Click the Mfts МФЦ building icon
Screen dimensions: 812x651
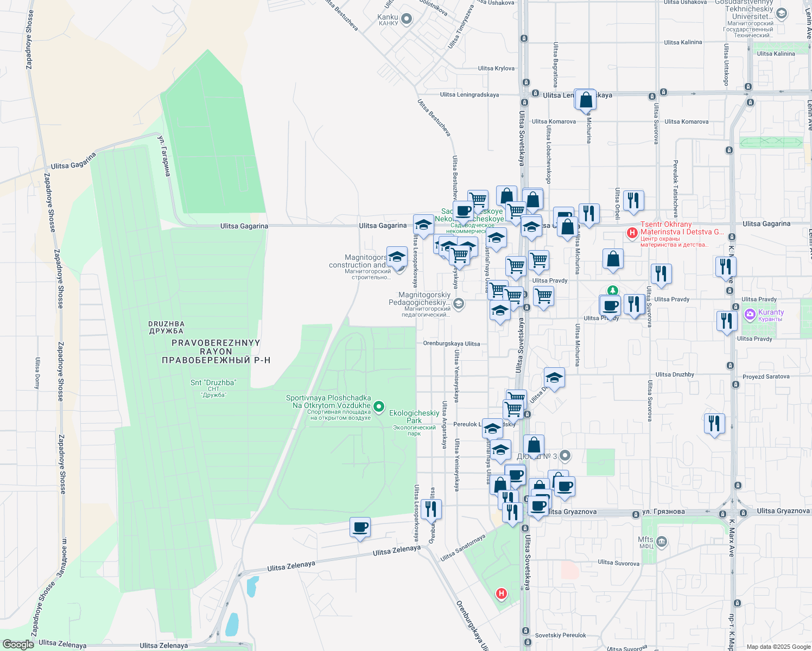coord(663,541)
